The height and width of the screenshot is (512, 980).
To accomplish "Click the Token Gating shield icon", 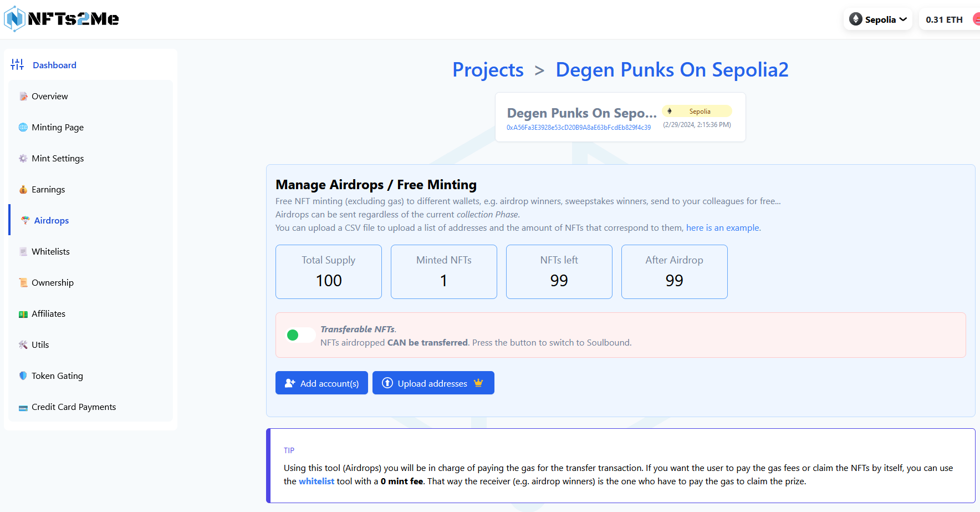I will click(x=23, y=376).
